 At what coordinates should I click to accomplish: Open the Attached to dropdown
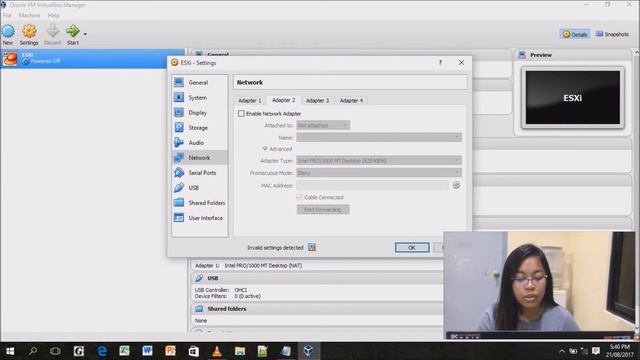[x=323, y=125]
